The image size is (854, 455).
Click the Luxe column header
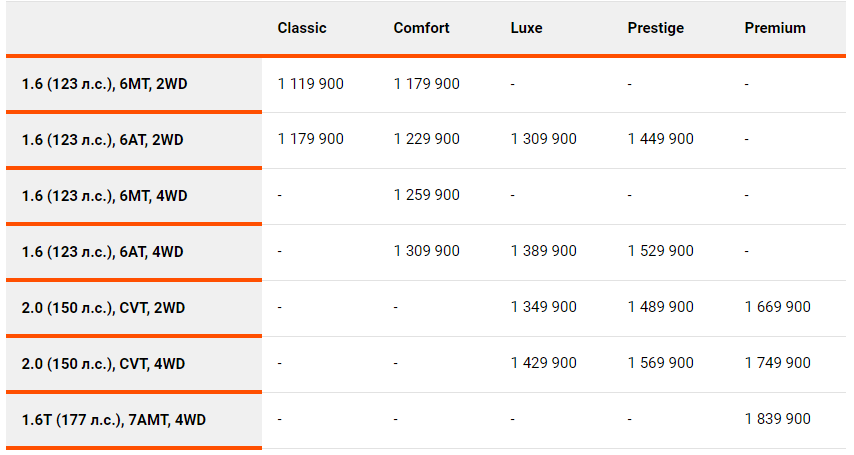(526, 28)
